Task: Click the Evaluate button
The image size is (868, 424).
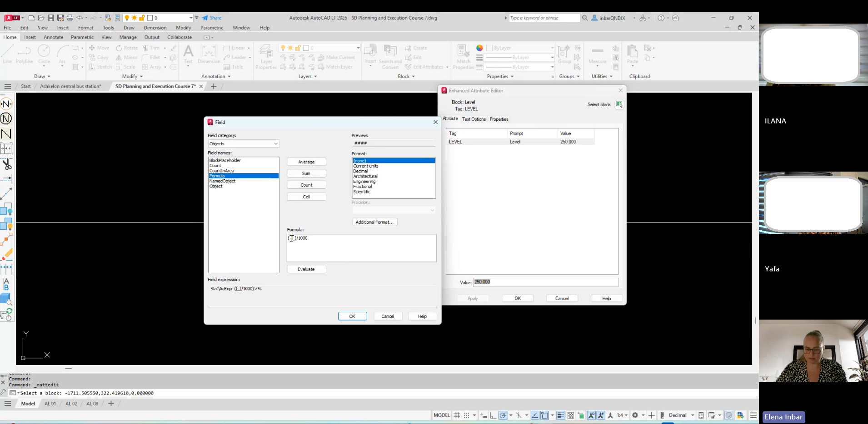Action: tap(306, 269)
